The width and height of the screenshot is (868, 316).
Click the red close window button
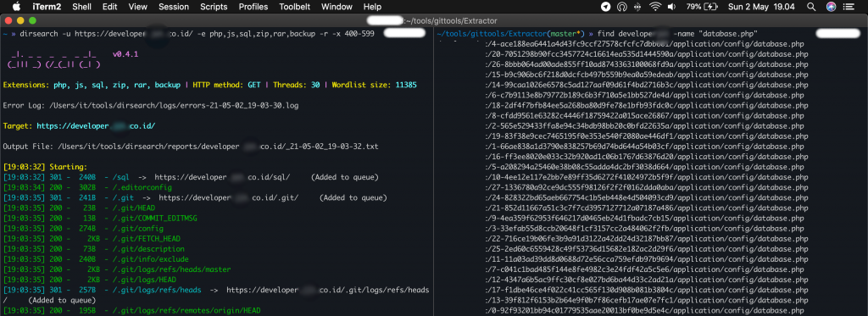click(8, 20)
